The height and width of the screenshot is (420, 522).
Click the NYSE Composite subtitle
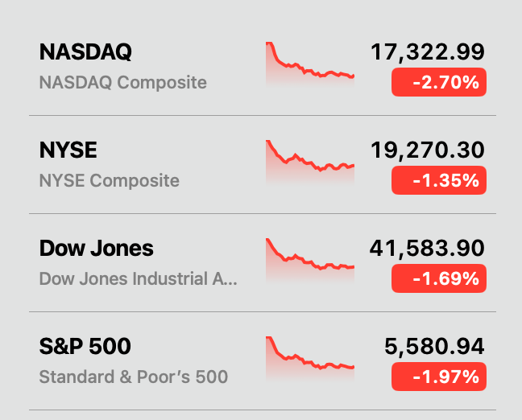(109, 180)
